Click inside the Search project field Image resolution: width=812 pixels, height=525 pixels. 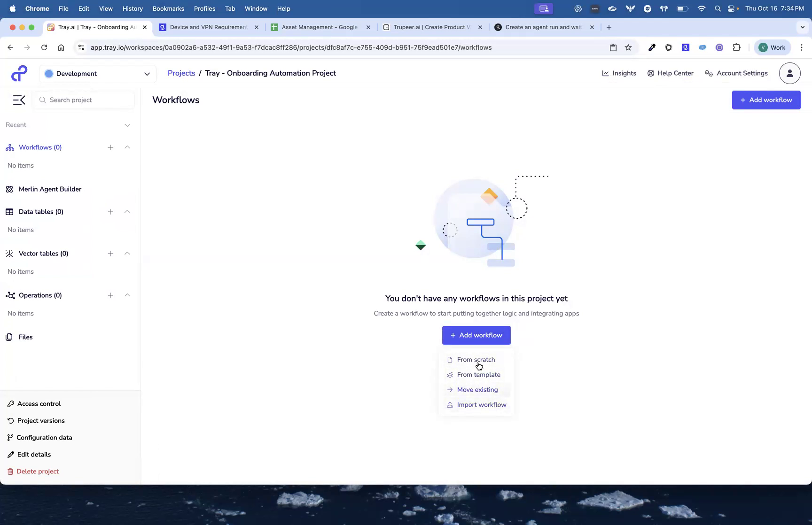84,100
